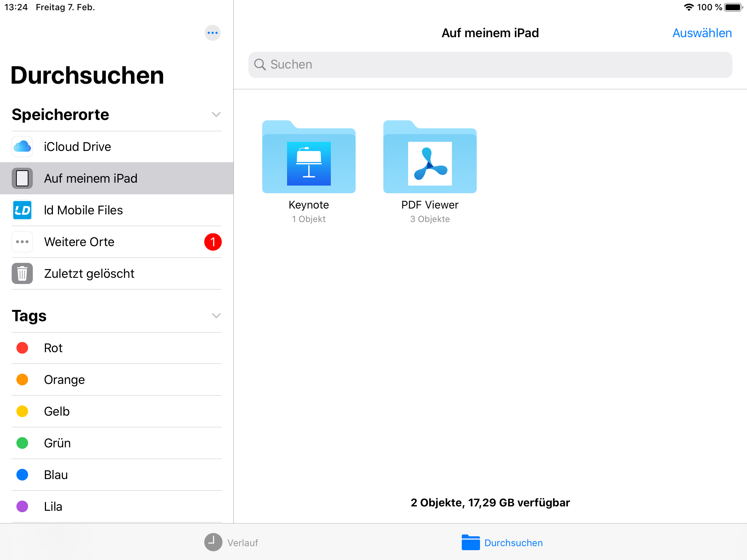Select the Blau blue tag dot
The width and height of the screenshot is (747, 560).
click(22, 475)
